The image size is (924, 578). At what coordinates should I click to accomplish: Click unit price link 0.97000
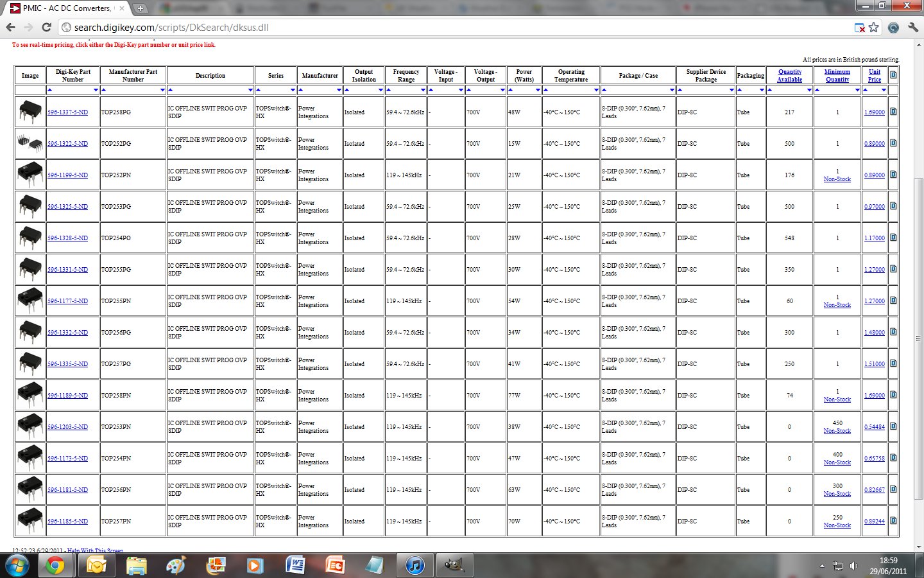[875, 207]
